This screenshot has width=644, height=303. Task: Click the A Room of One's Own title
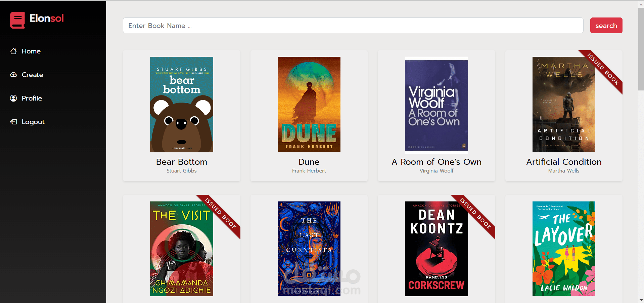point(436,162)
